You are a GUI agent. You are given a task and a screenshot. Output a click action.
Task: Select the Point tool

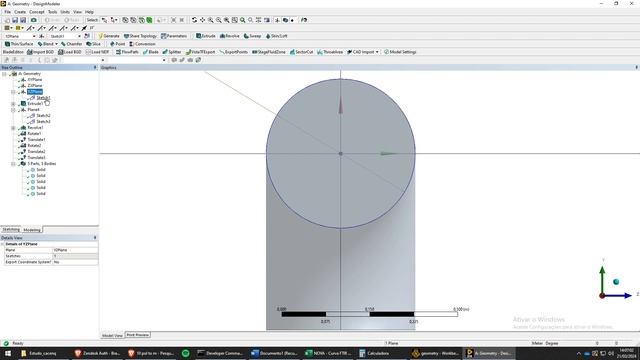click(118, 44)
